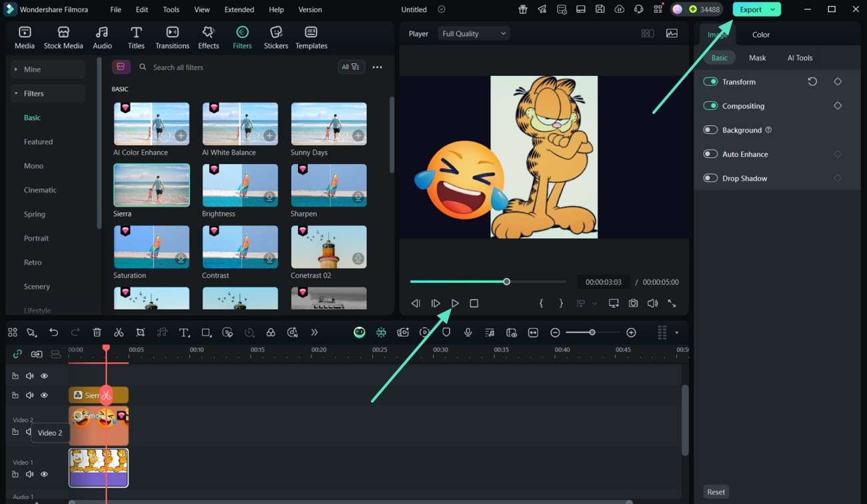Hide the Sierra filter track

[x=45, y=395]
